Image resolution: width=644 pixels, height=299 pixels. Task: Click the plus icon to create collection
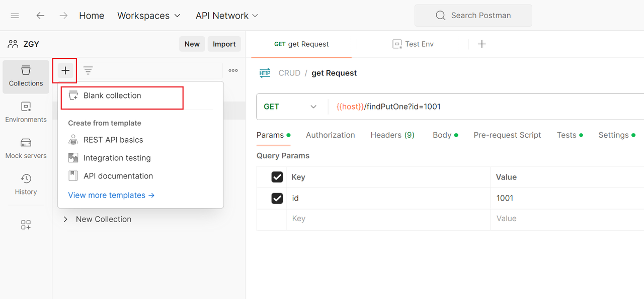[65, 71]
